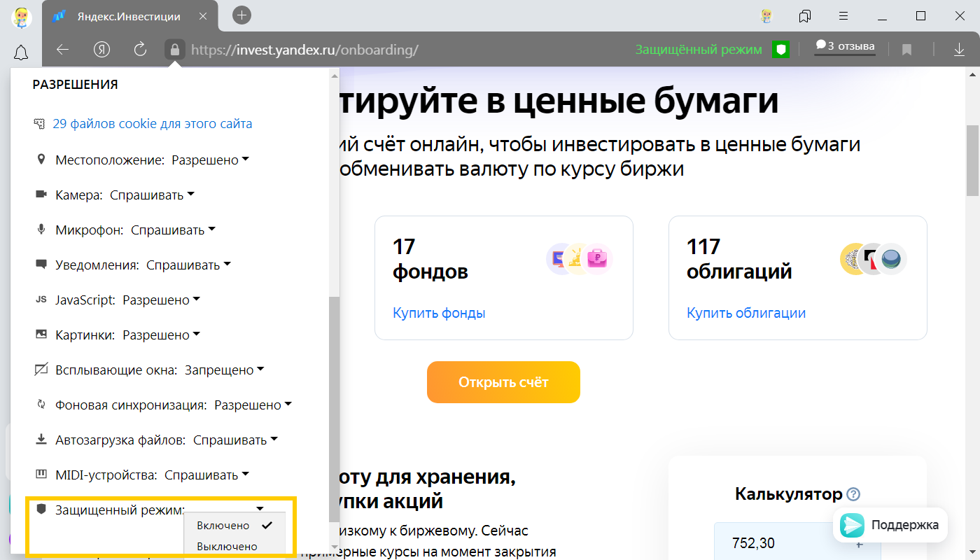
Task: Choose Выключено in protected mode menu
Action: (x=234, y=547)
